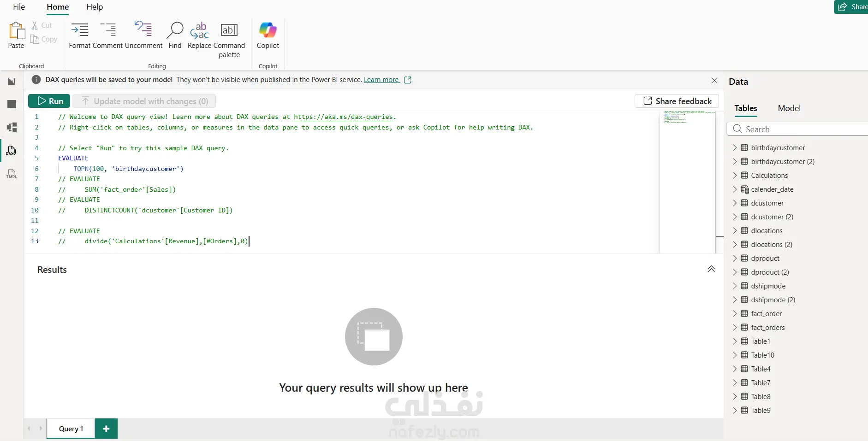This screenshot has width=868, height=441.
Task: Select the dproduct (2) table
Action: (x=770, y=272)
